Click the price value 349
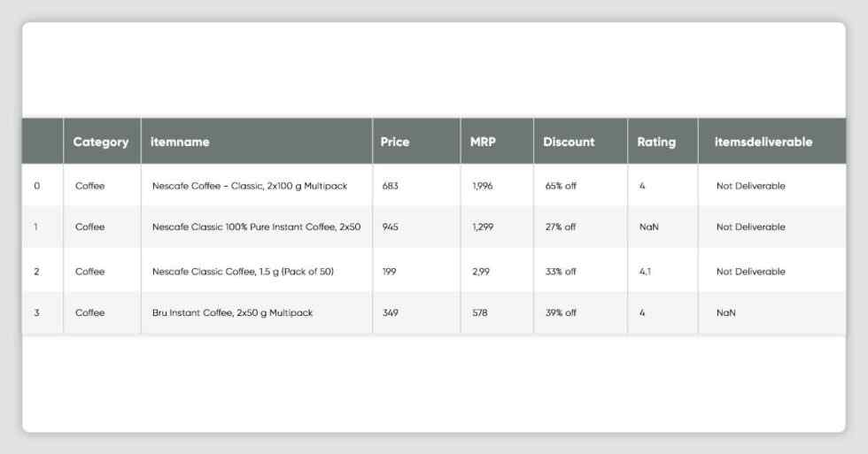 [391, 312]
